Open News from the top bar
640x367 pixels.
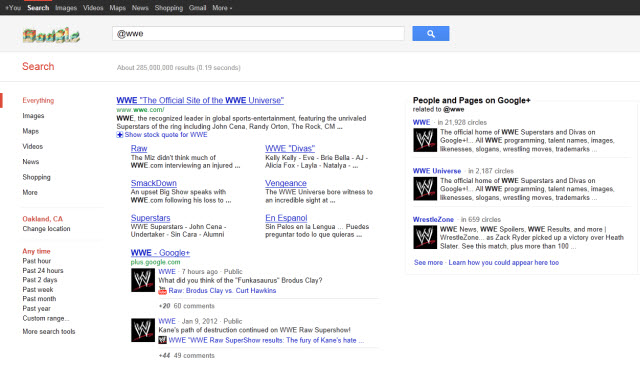pos(140,8)
